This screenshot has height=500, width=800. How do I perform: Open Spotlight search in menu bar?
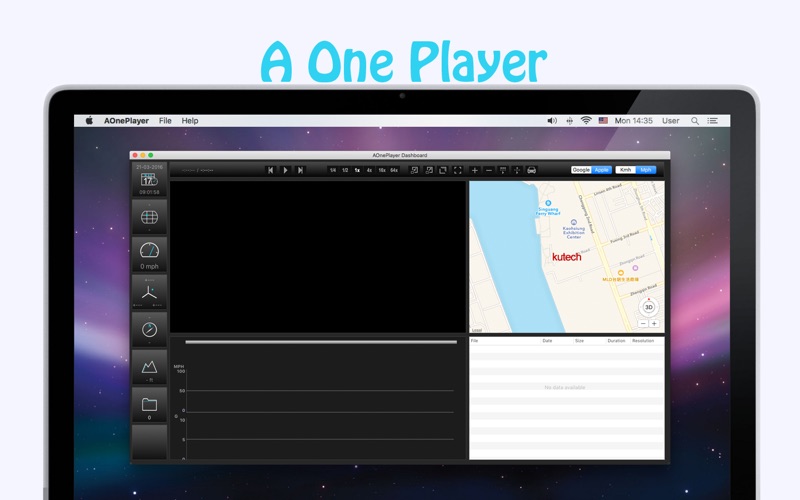tap(694, 121)
